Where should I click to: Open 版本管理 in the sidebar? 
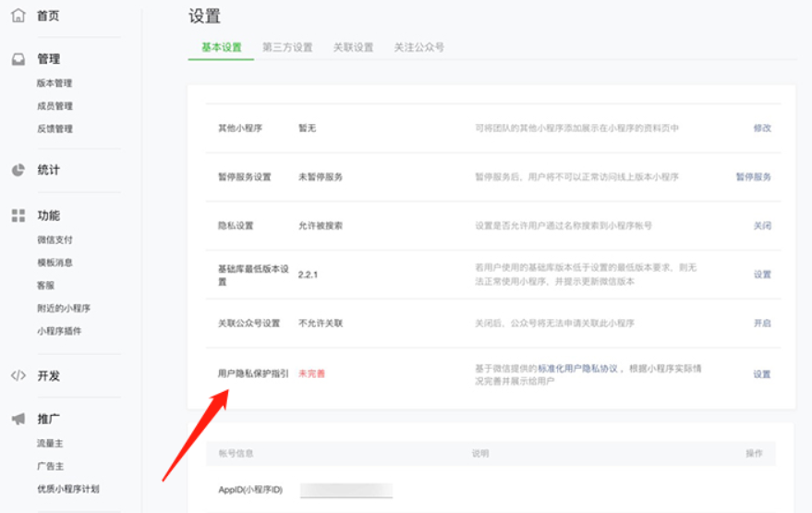55,83
